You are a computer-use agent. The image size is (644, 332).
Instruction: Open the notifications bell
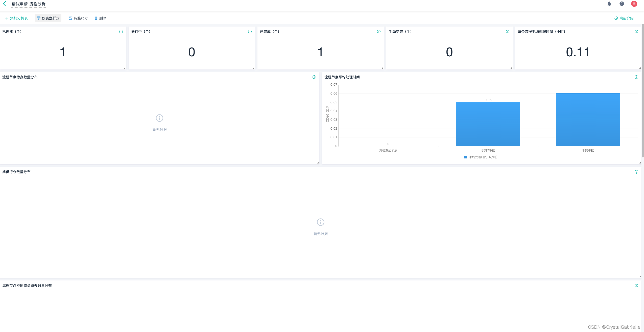pyautogui.click(x=609, y=4)
